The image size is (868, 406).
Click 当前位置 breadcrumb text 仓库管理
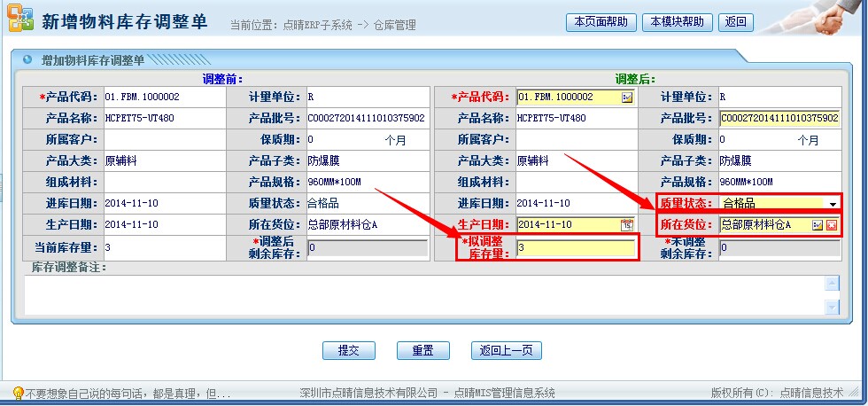click(395, 26)
